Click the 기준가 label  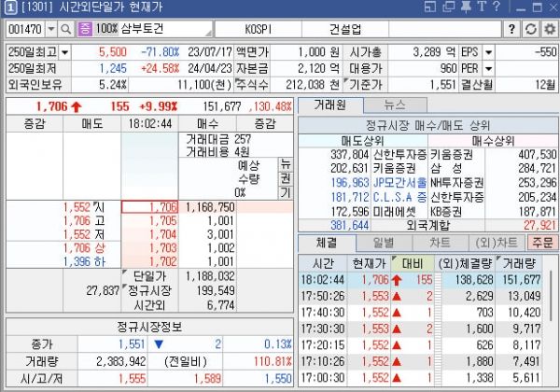[x=365, y=85]
